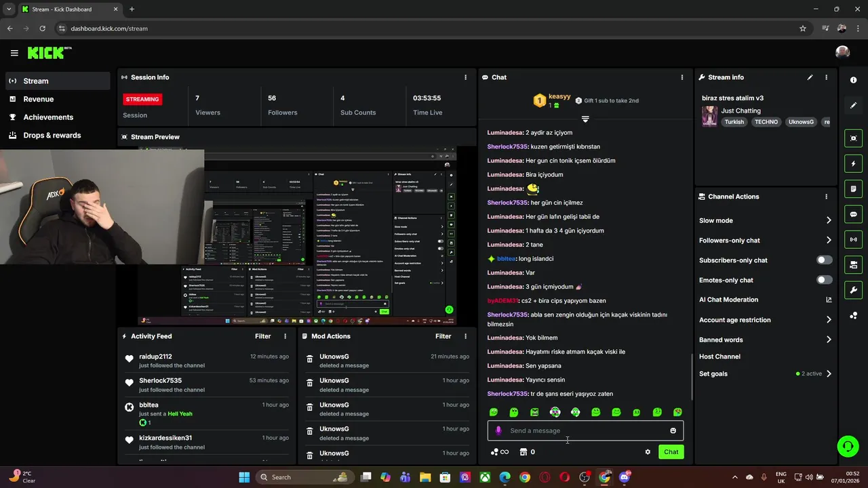Collapse the chat leaderboard with the down arrow
This screenshot has width=868, height=488.
tap(585, 119)
